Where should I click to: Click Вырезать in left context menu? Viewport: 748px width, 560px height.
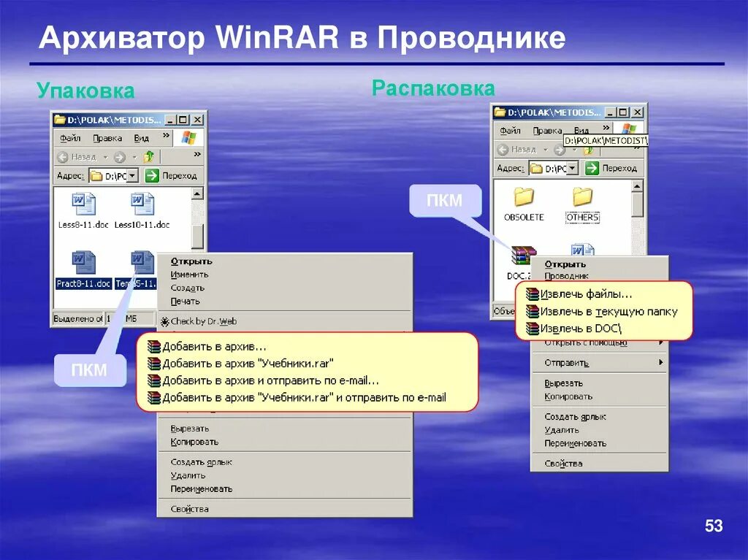tap(190, 429)
